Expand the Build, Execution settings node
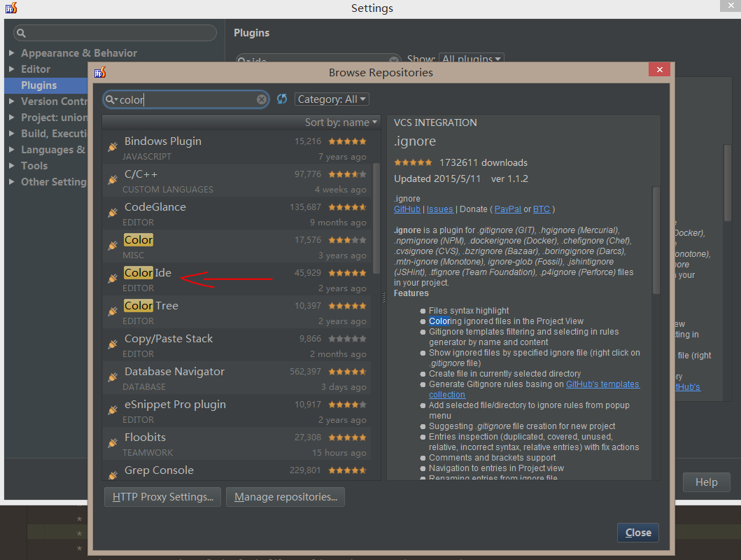Image resolution: width=741 pixels, height=560 pixels. pos(11,133)
